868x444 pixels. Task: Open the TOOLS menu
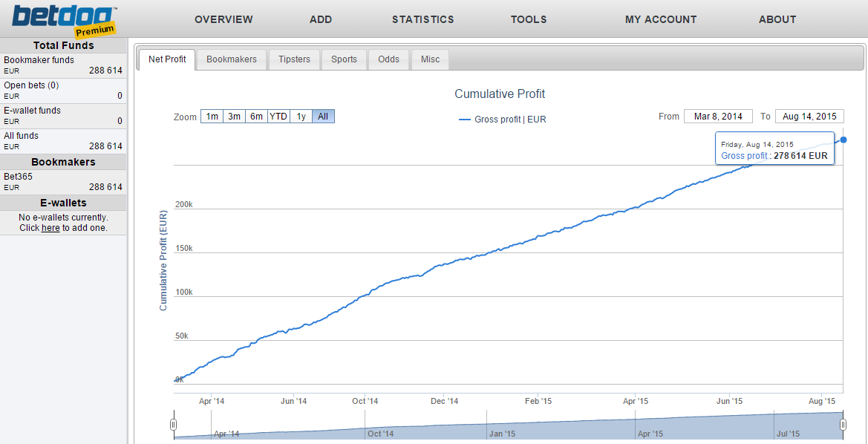pyautogui.click(x=529, y=19)
